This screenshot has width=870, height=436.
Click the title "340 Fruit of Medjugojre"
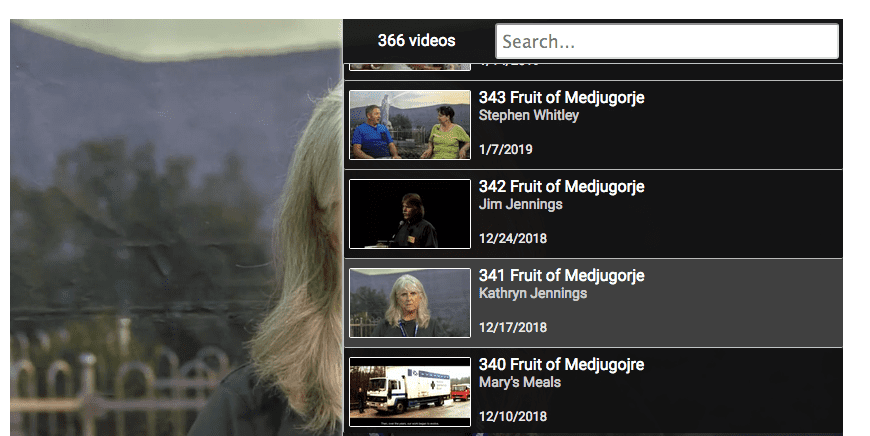[x=562, y=364]
